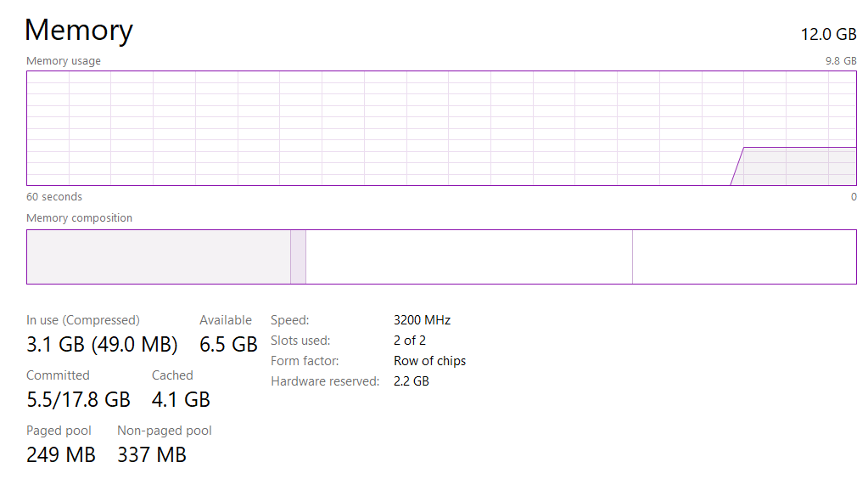Click the 249 MB Paged pool value

click(x=61, y=454)
